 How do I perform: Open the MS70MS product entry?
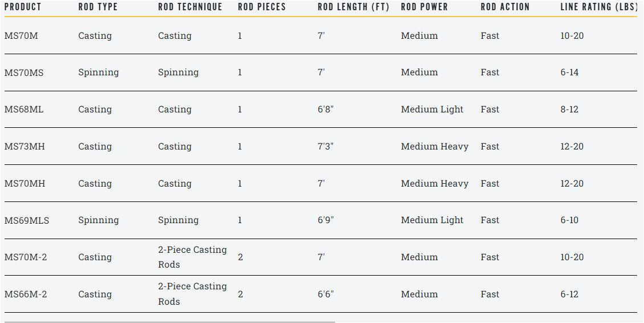tap(24, 72)
